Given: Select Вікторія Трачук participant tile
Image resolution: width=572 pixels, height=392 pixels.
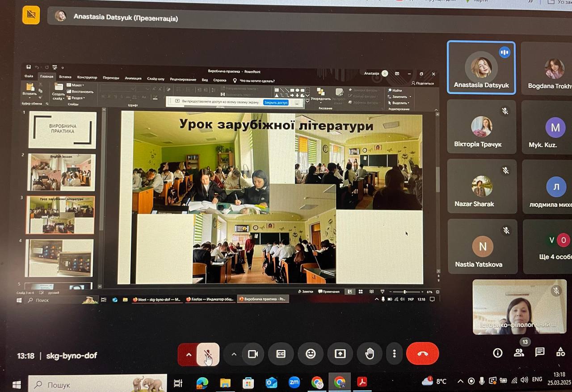Looking at the screenshot, I should tap(481, 127).
